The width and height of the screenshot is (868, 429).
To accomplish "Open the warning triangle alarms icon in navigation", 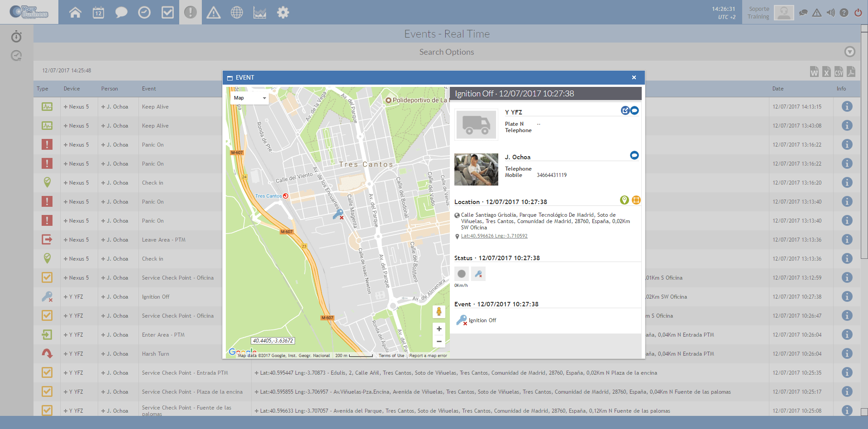I will (214, 12).
